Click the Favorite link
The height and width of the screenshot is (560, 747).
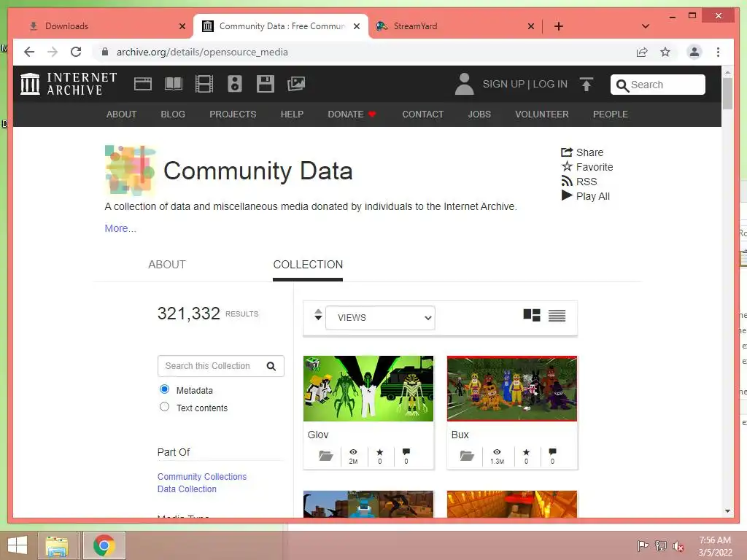coord(587,167)
